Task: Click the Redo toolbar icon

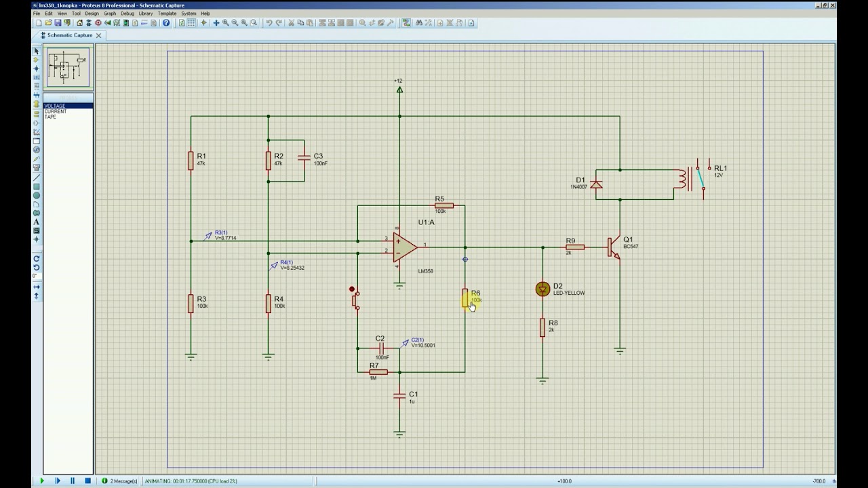Action: 279,22
